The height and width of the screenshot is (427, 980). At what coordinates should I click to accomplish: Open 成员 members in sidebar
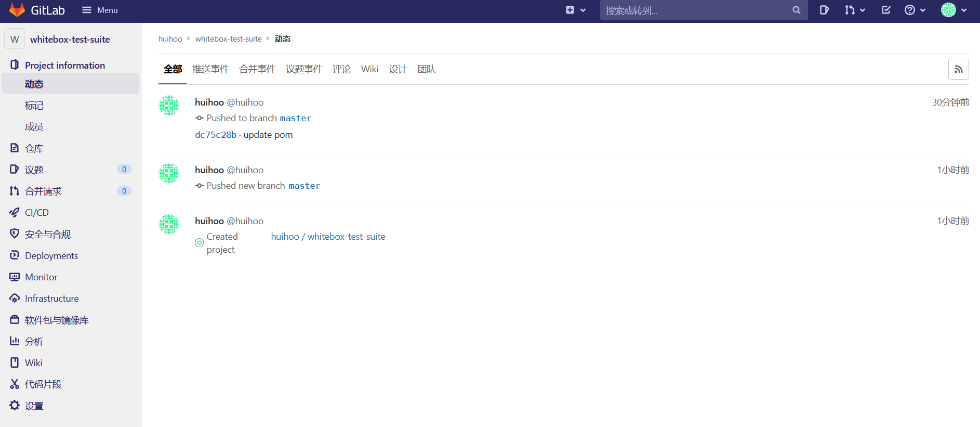point(34,127)
